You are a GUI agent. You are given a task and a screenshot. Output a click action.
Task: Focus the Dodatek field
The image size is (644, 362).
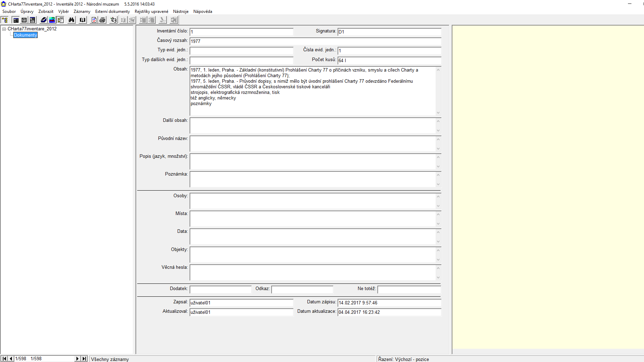[x=221, y=289]
